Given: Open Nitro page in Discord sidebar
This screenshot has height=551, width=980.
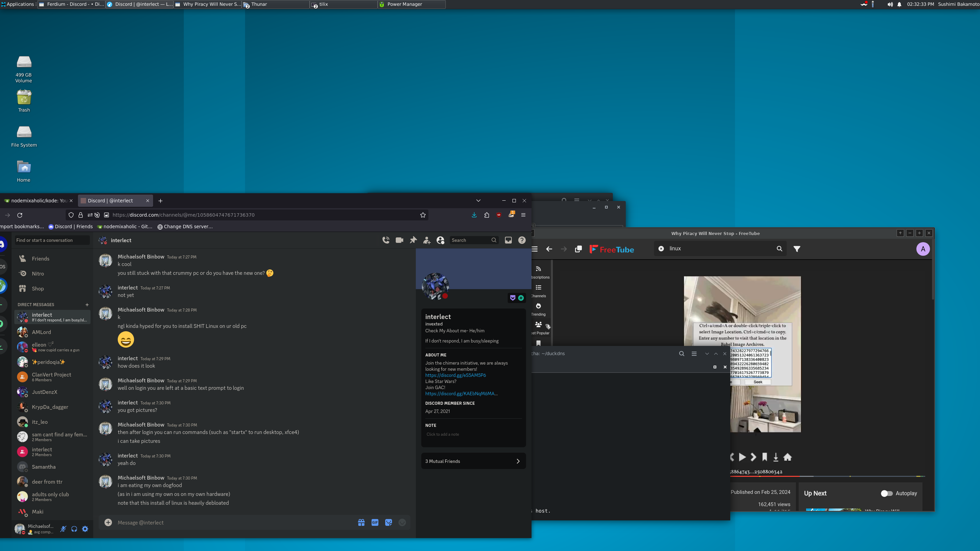Looking at the screenshot, I should (x=52, y=273).
